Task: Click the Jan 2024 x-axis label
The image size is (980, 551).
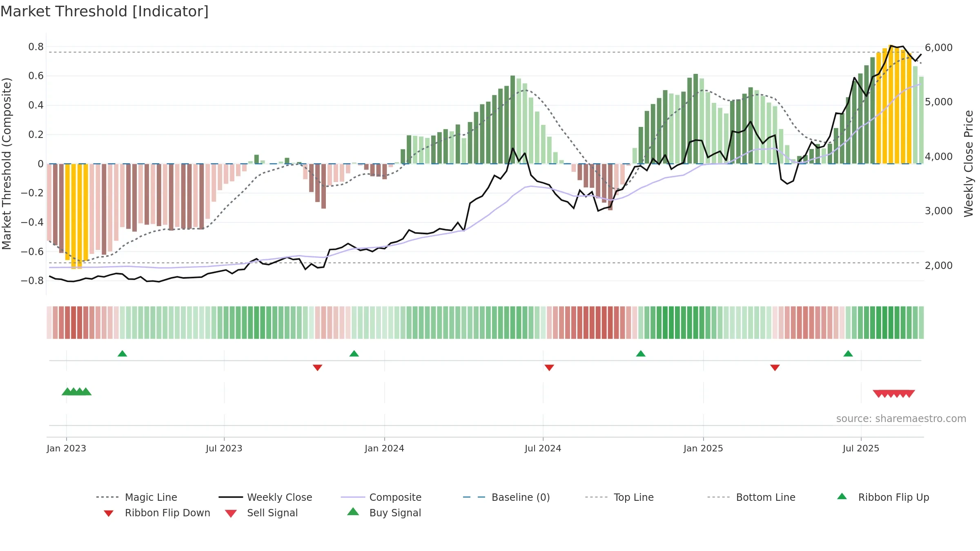Action: 384,448
